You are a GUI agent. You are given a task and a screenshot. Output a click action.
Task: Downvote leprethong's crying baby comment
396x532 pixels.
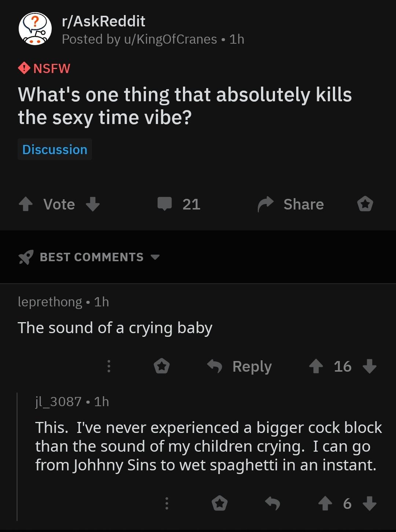pyautogui.click(x=369, y=366)
